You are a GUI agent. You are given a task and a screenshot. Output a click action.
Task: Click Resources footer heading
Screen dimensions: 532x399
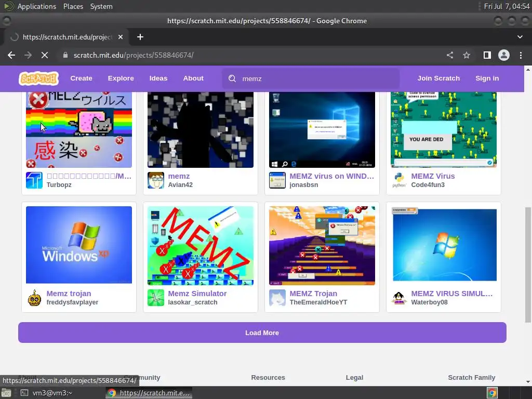point(268,377)
